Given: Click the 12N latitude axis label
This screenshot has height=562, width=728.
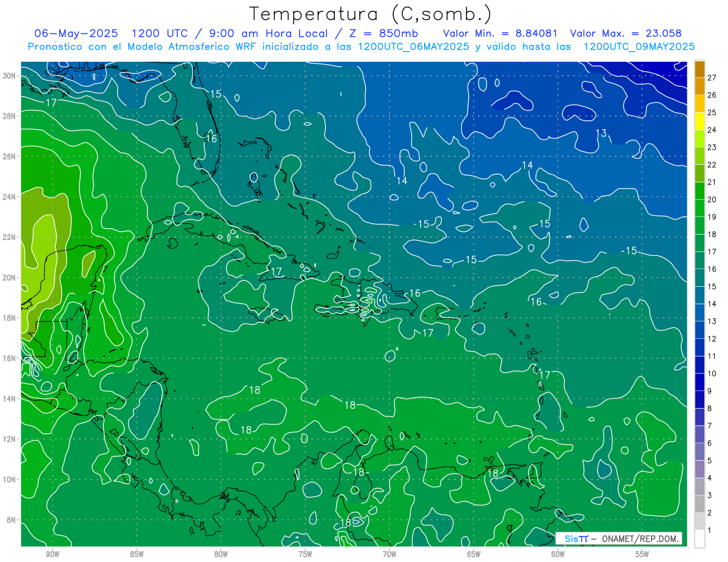Looking at the screenshot, I should [10, 439].
